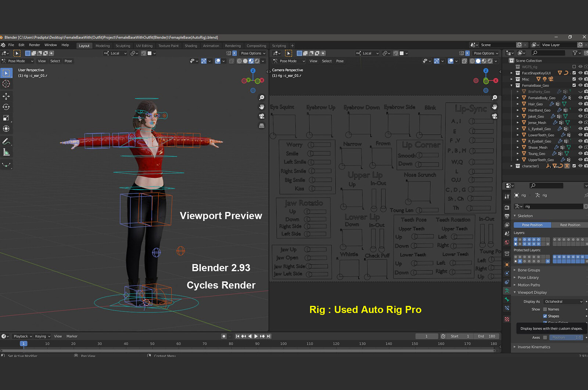Adjust the Axes Position slider to change value

pyautogui.click(x=566, y=337)
